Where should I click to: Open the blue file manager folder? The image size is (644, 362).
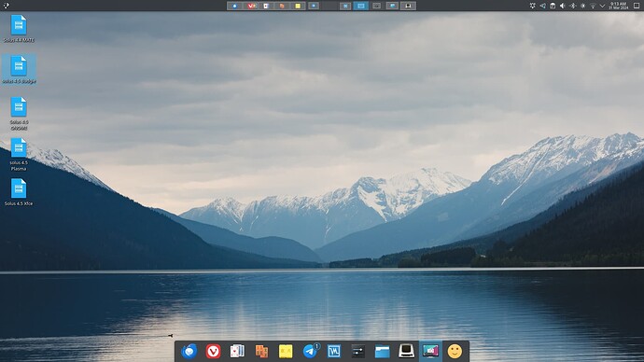382,352
